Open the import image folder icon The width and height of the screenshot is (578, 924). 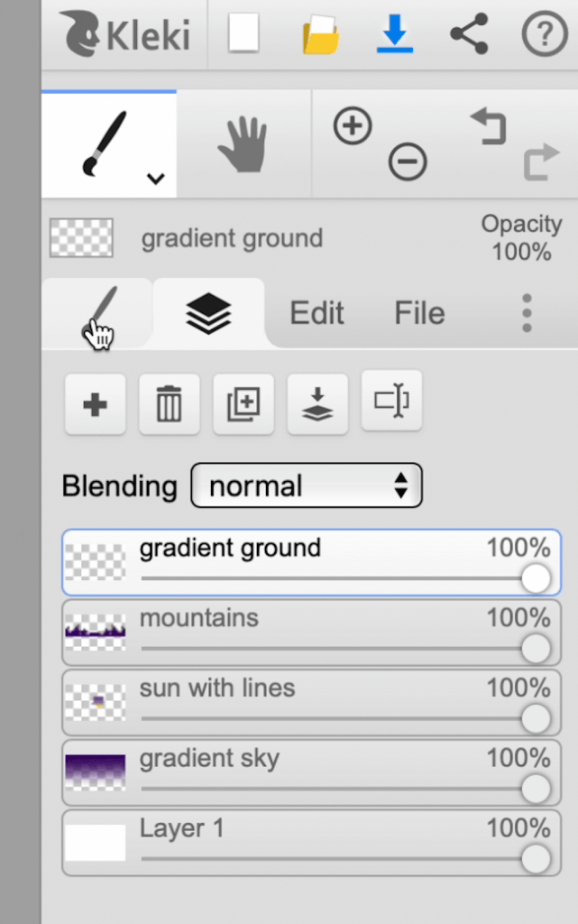click(x=321, y=35)
